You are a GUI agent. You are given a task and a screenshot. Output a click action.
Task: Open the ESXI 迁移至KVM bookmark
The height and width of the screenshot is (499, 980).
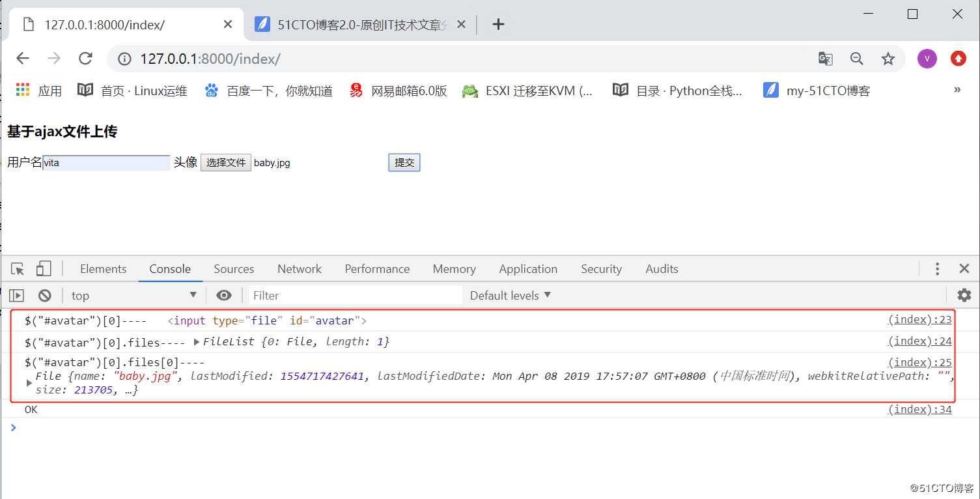tap(527, 91)
